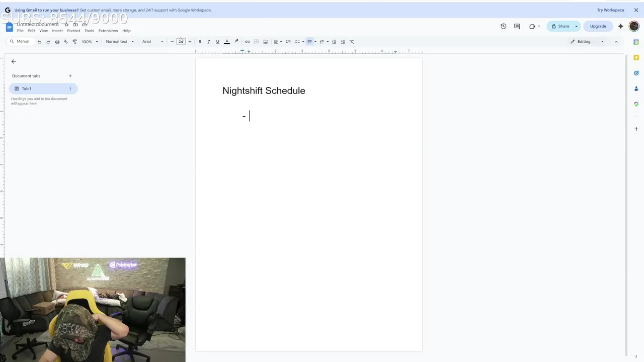Click the Upgrade button
The width and height of the screenshot is (644, 362).
[x=598, y=26]
